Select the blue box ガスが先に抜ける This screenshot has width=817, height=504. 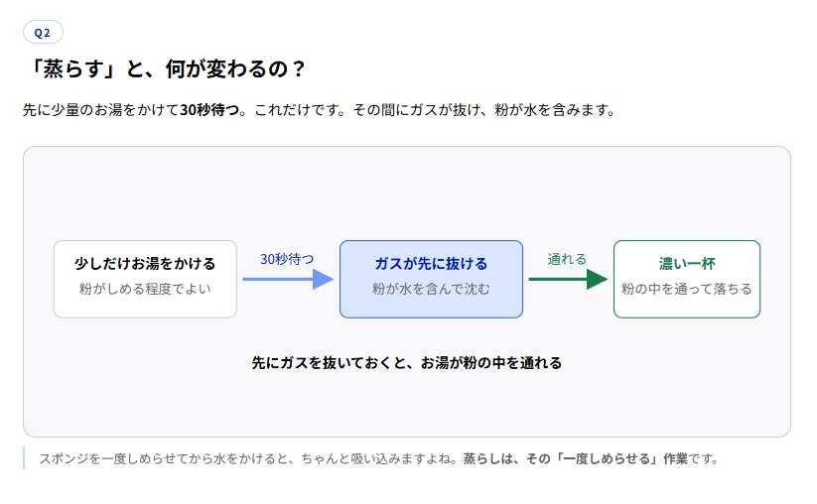coord(431,279)
